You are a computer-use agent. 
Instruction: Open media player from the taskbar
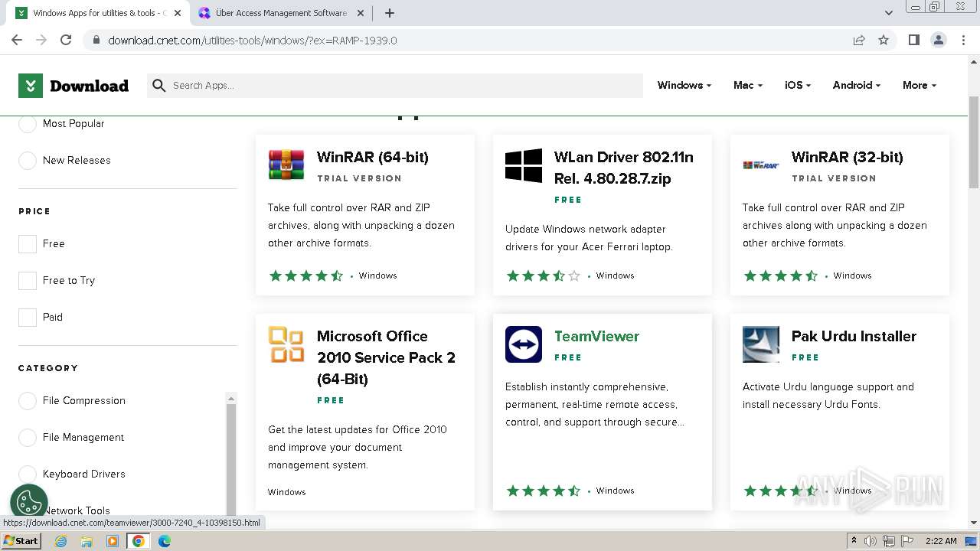tap(113, 541)
